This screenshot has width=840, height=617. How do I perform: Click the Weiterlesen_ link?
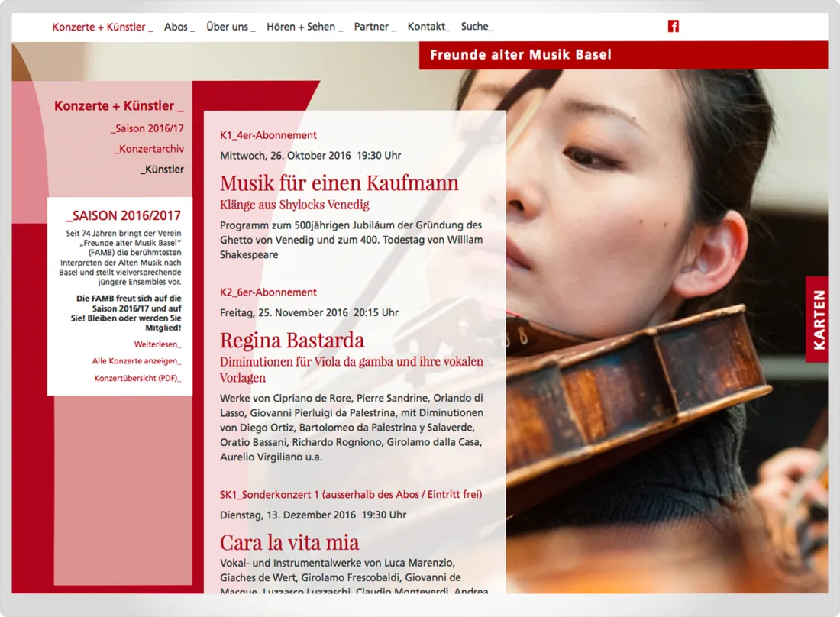coord(157,344)
